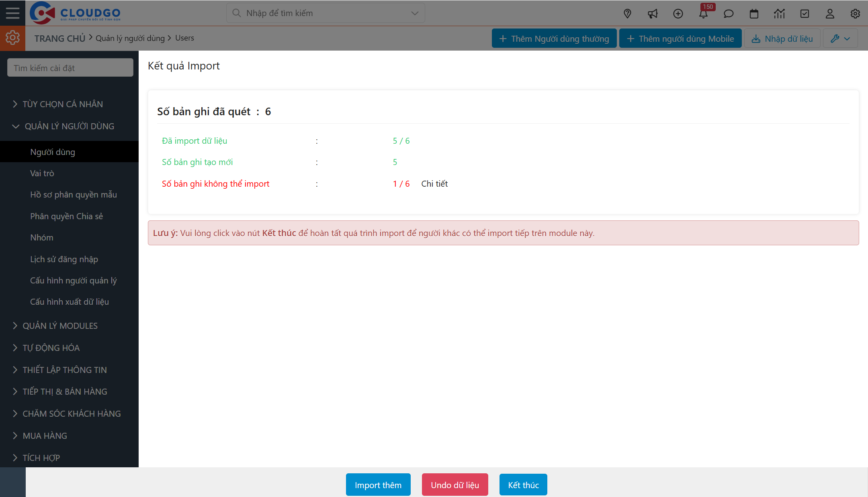Expand the TỰ ĐỘNG HÓA section
Viewport: 868px width, 497px height.
(51, 348)
